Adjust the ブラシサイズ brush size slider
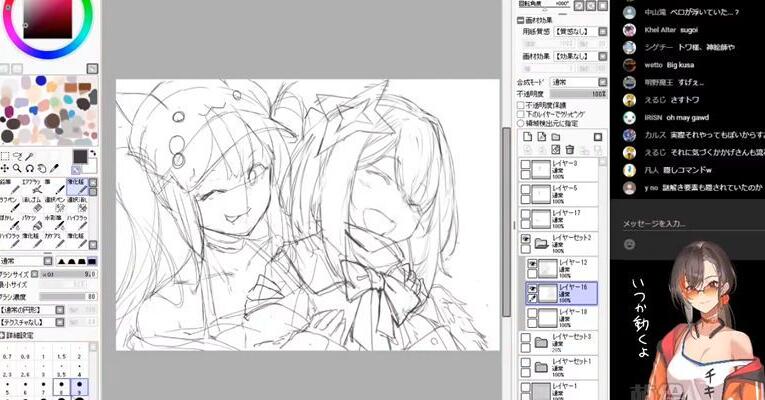 click(x=68, y=274)
